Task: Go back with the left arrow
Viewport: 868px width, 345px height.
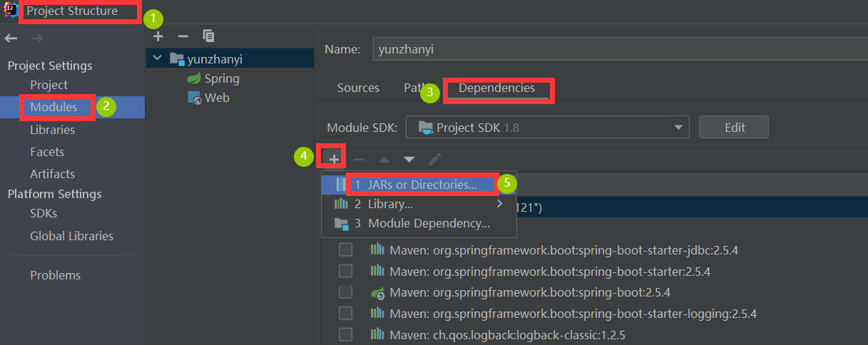Action: (11, 38)
